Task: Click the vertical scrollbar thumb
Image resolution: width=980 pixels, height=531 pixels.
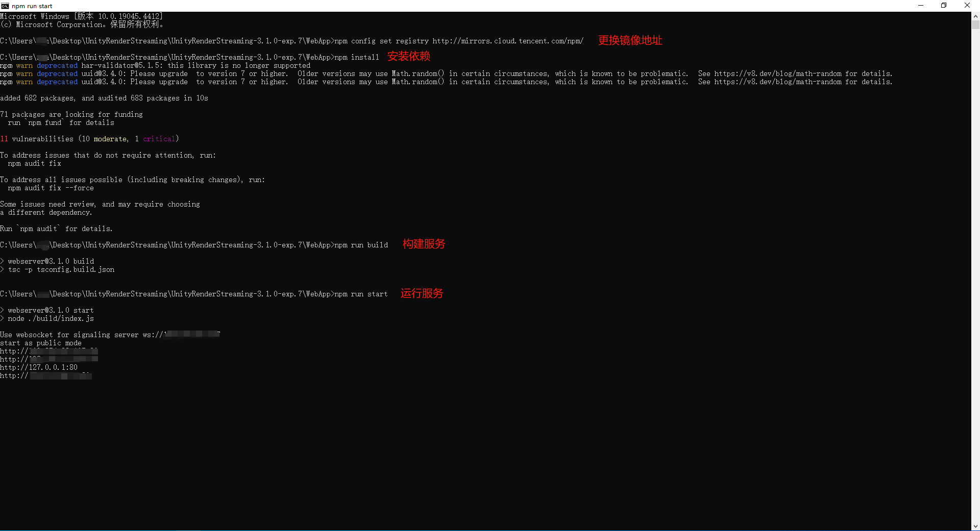Action: pyautogui.click(x=975, y=24)
